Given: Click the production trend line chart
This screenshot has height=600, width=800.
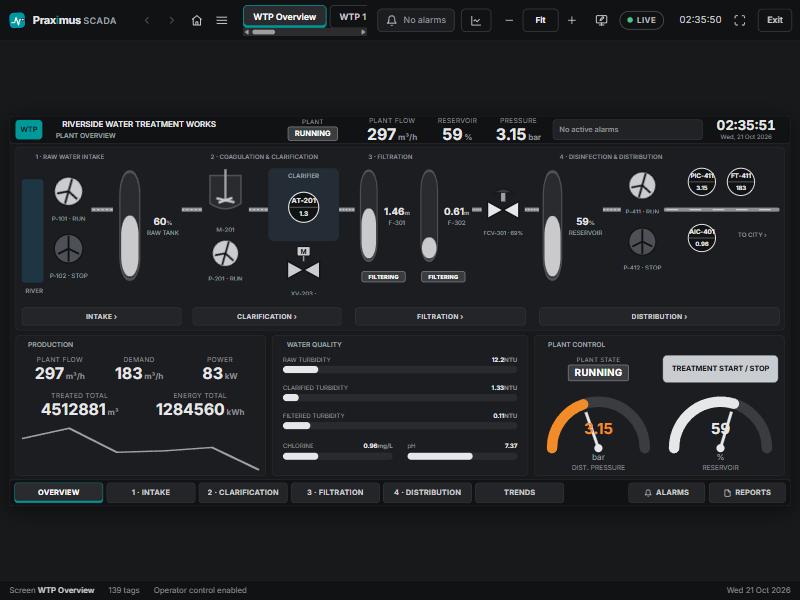Looking at the screenshot, I should [x=140, y=448].
